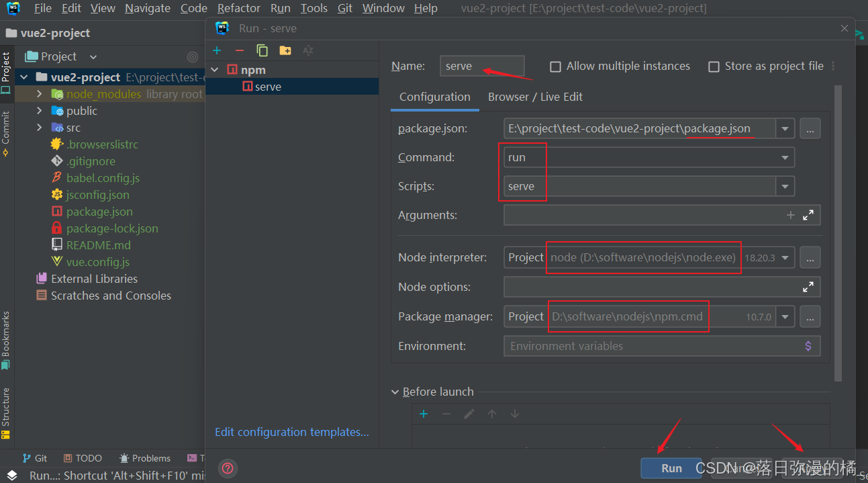
Task: Select vue.config.js in project tree
Action: pos(98,262)
